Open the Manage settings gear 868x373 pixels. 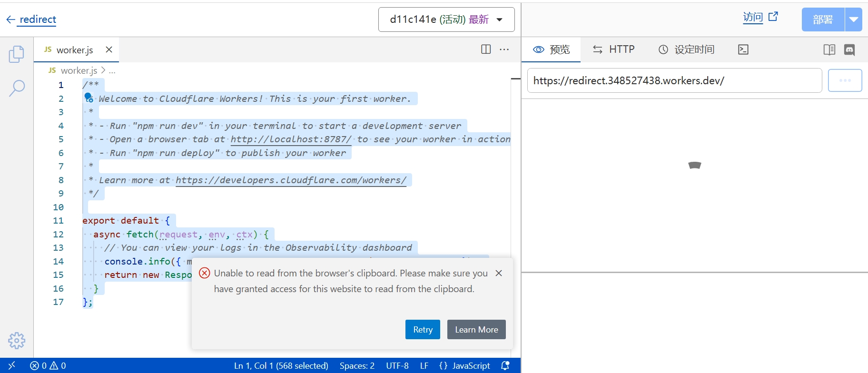pos(17,341)
